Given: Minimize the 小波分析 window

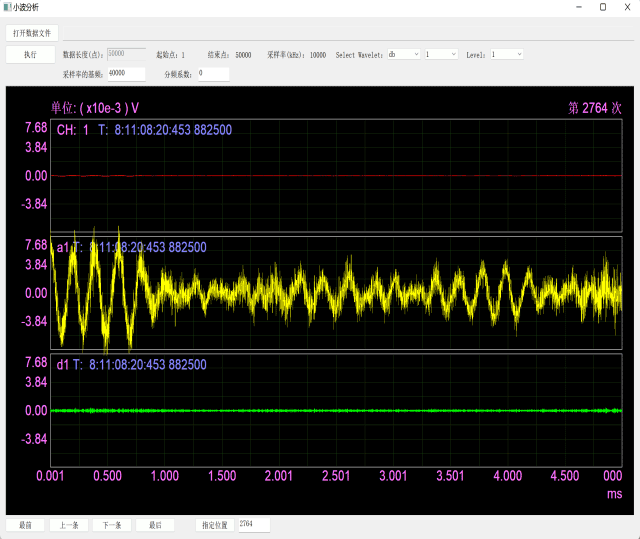Looking at the screenshot, I should [579, 7].
